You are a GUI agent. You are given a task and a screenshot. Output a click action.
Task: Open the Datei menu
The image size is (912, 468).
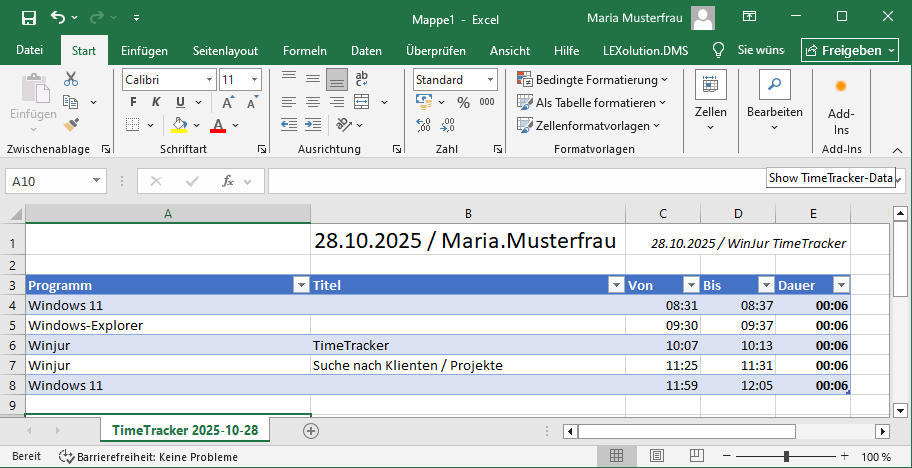tap(29, 51)
